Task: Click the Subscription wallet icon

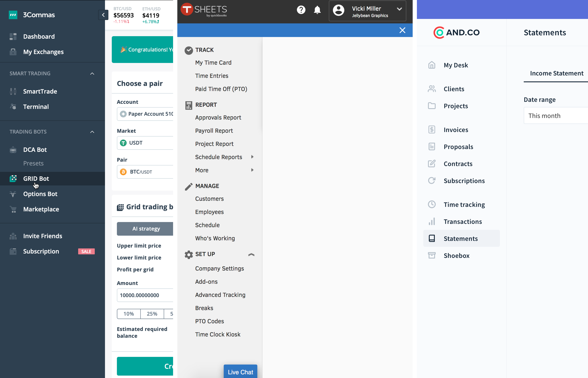Action: pyautogui.click(x=13, y=251)
